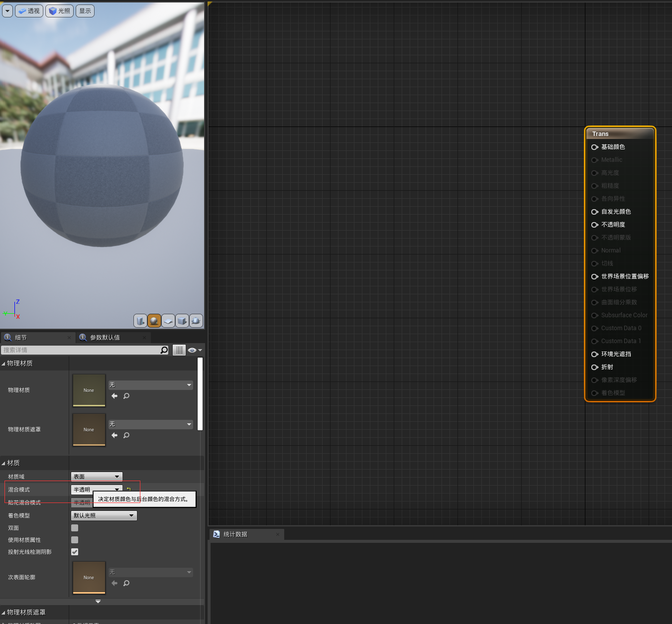Switch preview mesh to plane primitive
Viewport: 672px width, 624px height.
(x=168, y=321)
